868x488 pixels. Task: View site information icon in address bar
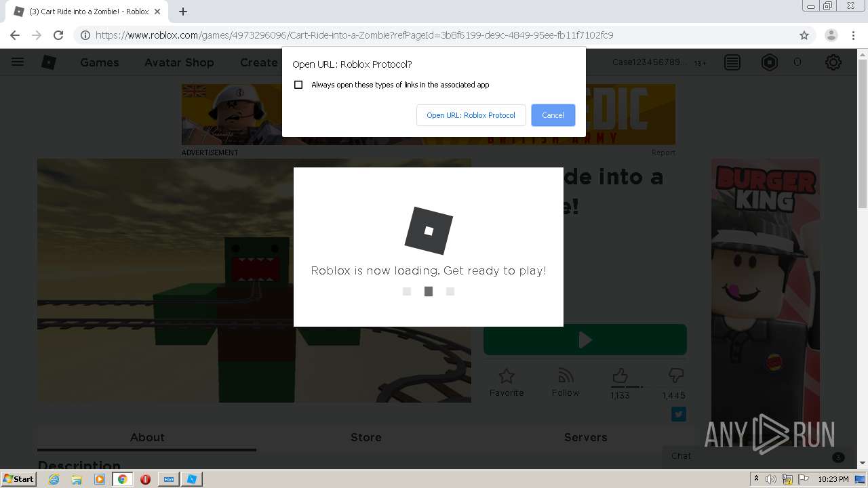(x=85, y=35)
